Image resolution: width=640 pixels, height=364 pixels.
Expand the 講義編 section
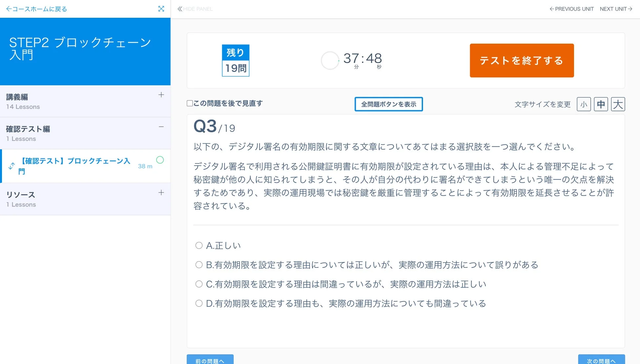pyautogui.click(x=161, y=95)
